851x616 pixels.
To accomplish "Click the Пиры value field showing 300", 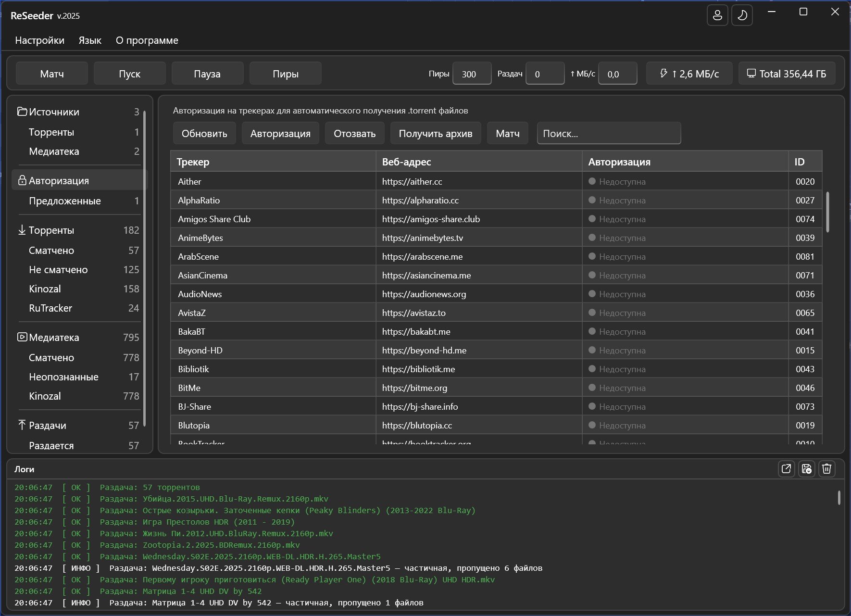I will (x=472, y=74).
